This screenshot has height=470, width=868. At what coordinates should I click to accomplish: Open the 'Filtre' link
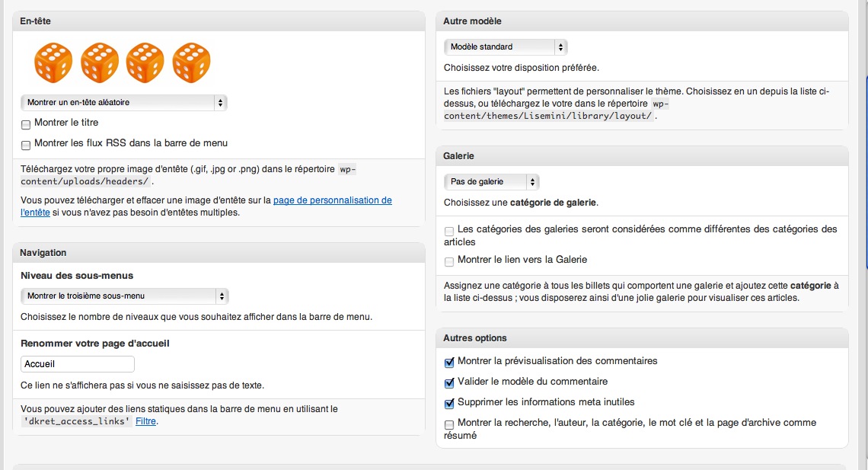(x=145, y=421)
